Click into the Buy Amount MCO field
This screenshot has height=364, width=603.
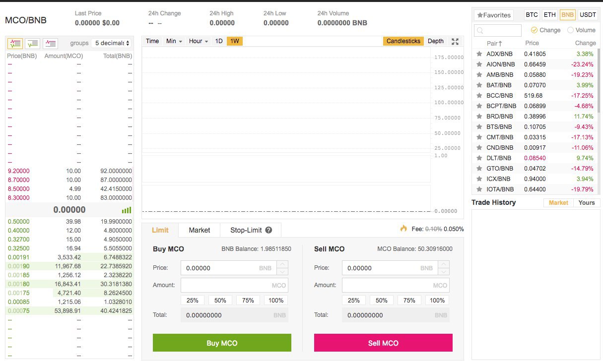coord(234,285)
